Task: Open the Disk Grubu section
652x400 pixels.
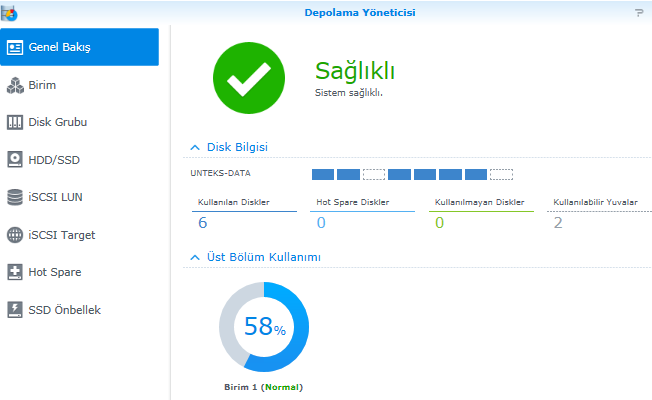Action: [57, 122]
